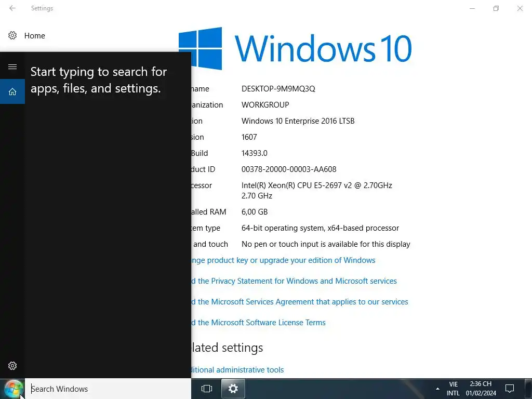This screenshot has width=532, height=399.
Task: Open product key or upgrade edition link
Action: [283, 260]
